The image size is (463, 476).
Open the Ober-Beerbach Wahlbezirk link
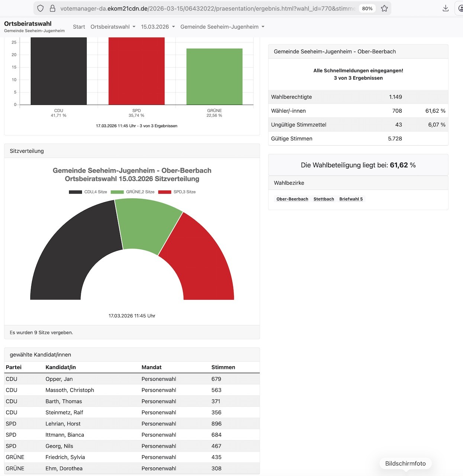point(292,199)
